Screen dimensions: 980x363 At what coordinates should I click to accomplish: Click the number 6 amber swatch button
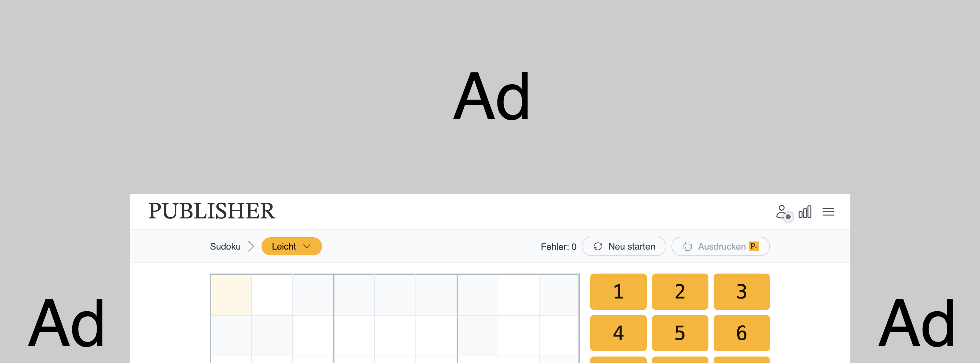point(741,333)
